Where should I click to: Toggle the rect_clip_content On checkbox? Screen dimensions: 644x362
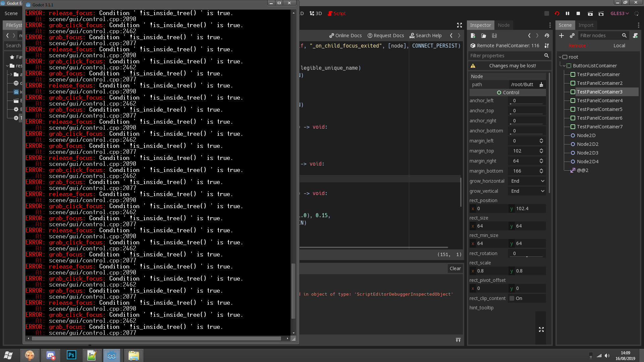(512, 298)
